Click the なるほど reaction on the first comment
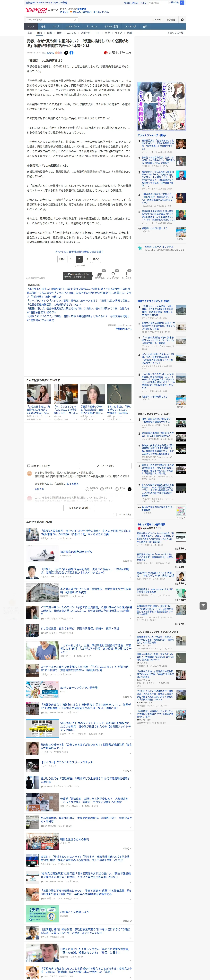The width and height of the screenshot is (210, 980). (106, 489)
